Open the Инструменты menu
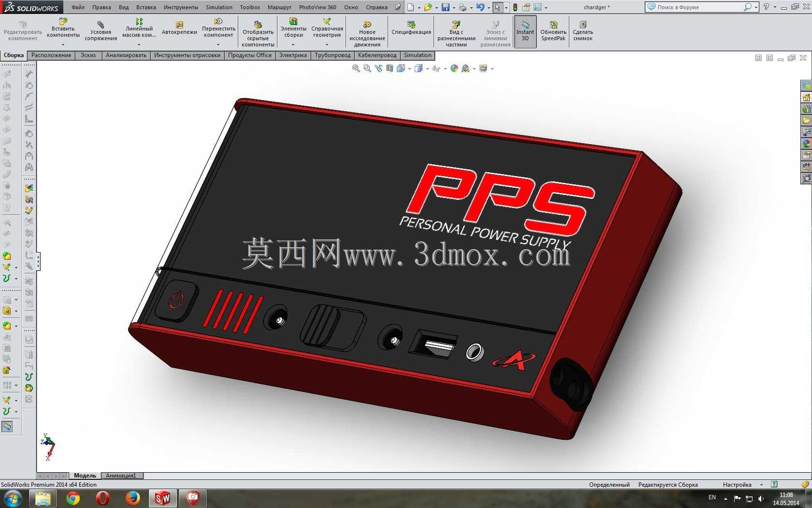 181,7
